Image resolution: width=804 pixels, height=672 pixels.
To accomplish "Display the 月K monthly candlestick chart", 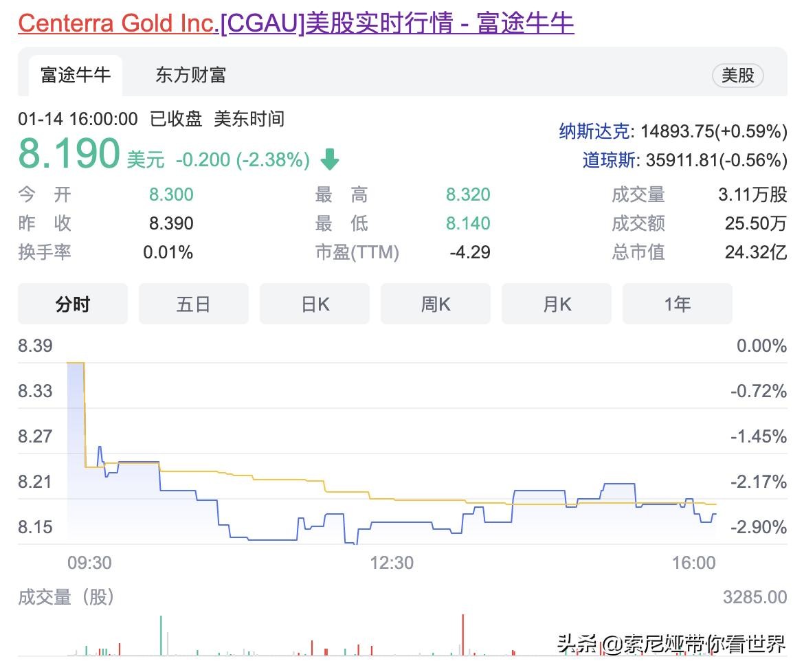I will coord(557,304).
